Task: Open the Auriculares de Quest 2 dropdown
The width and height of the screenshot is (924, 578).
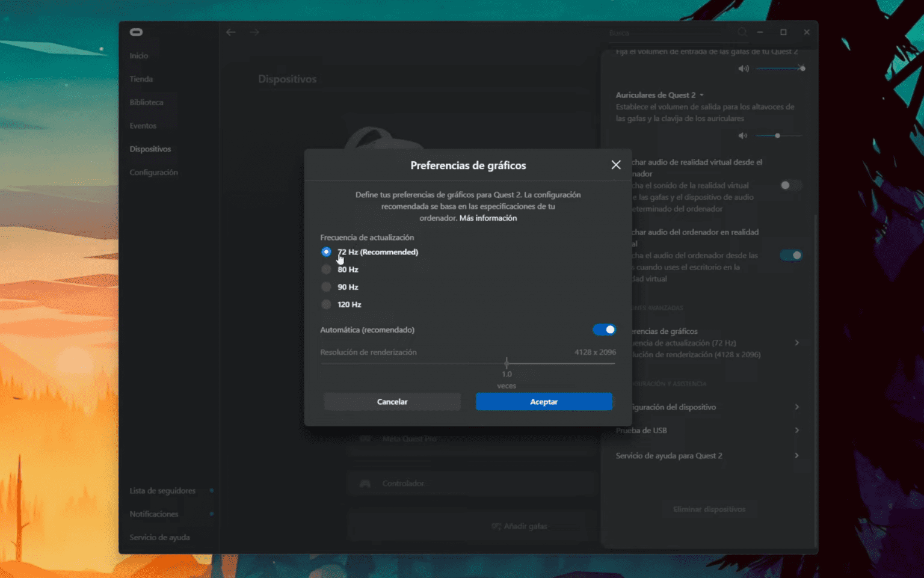Action: tap(702, 94)
